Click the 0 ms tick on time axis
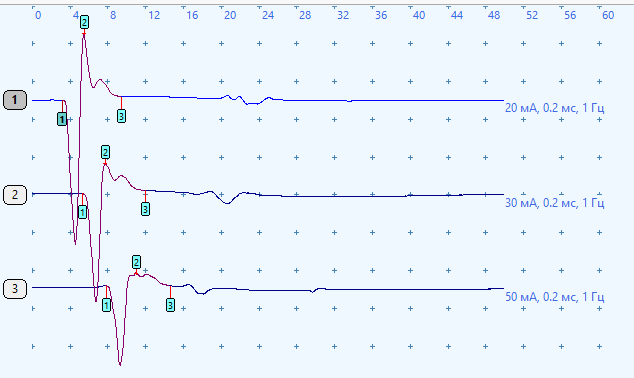 [38, 15]
